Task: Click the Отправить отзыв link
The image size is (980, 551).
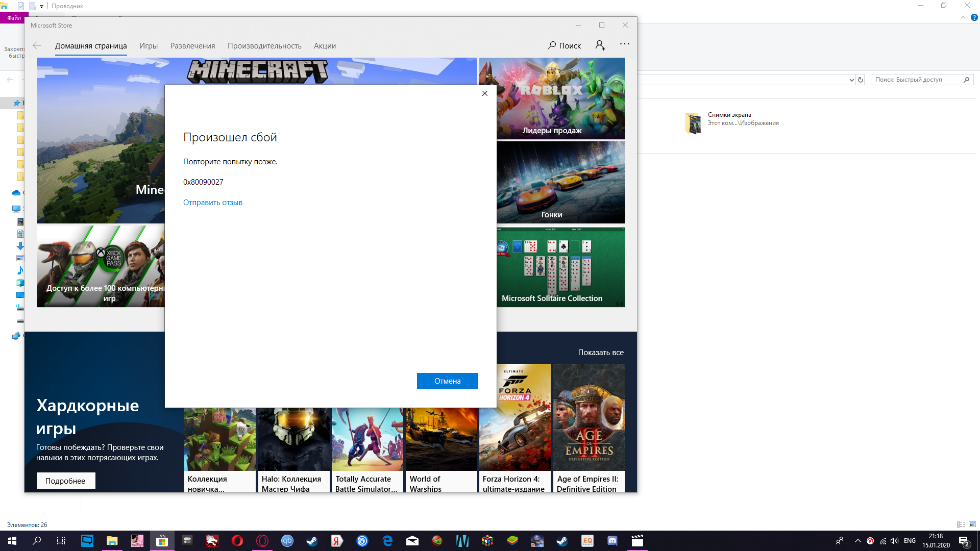Action: click(x=213, y=203)
